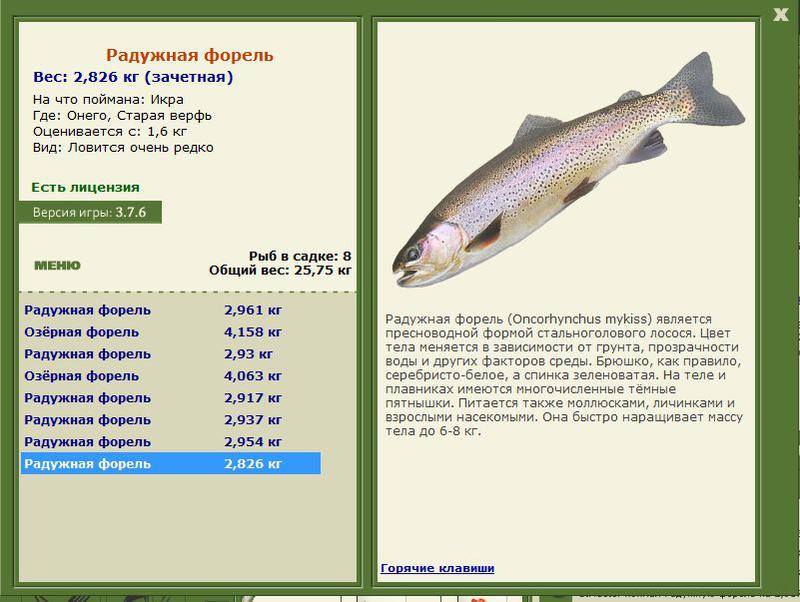The height and width of the screenshot is (602, 800).
Task: Click the Вид: Ловится очень редко line
Action: (123, 147)
